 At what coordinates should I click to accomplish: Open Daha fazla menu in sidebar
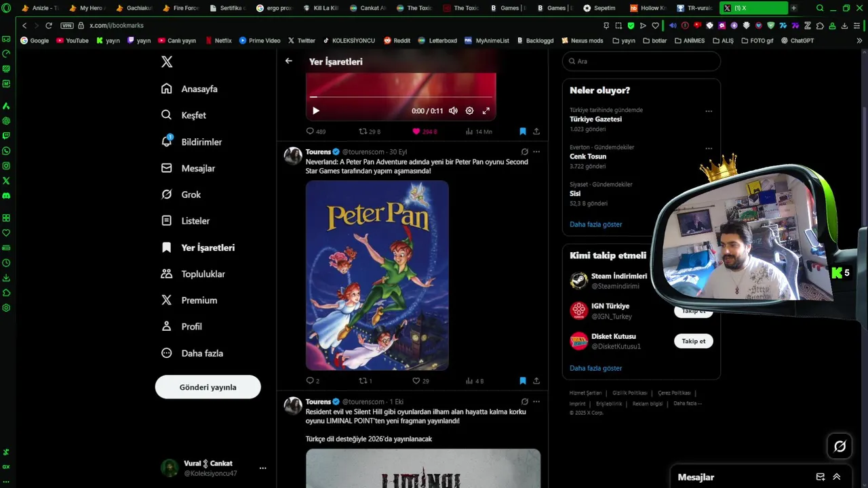click(191, 353)
